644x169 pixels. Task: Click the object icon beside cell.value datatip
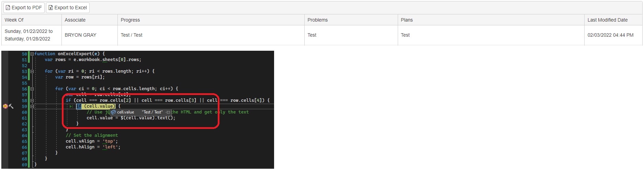coord(114,112)
